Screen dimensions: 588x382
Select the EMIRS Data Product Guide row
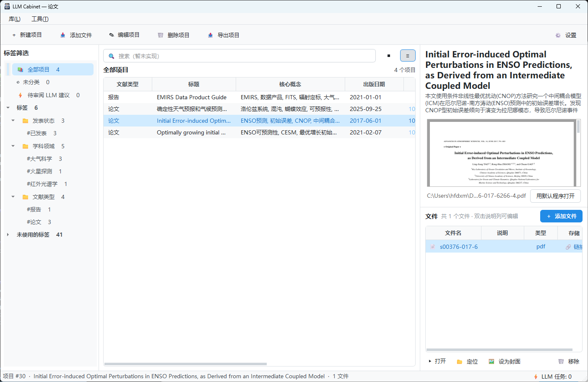tap(259, 97)
